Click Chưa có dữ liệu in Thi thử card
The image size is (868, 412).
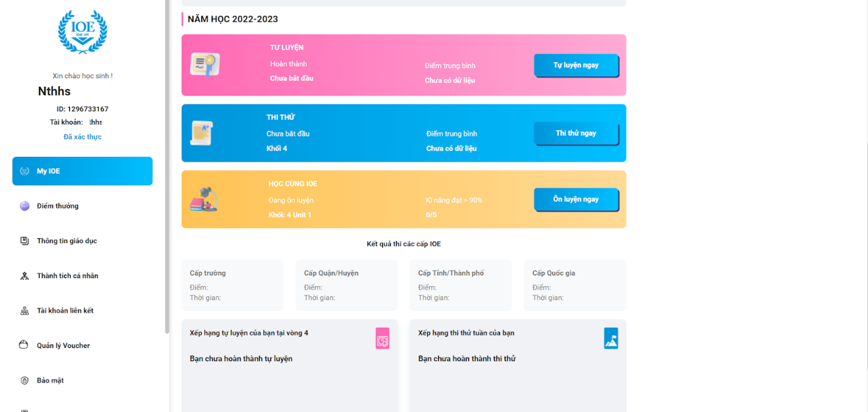coord(451,149)
